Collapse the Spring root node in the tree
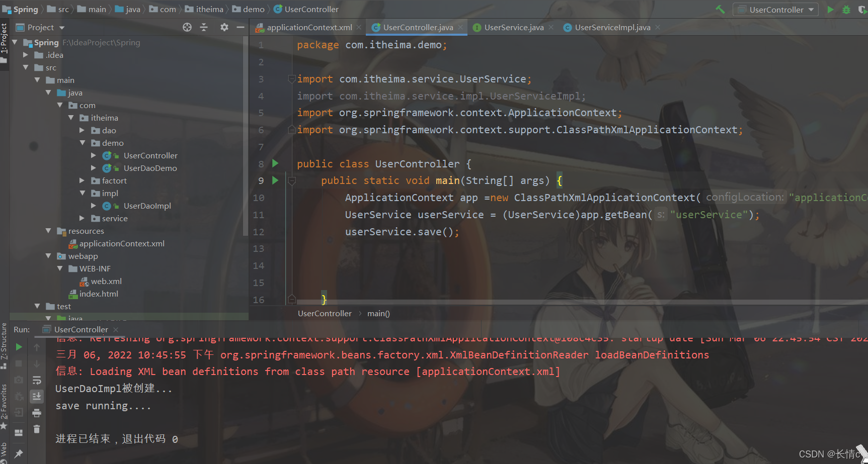 (x=15, y=42)
